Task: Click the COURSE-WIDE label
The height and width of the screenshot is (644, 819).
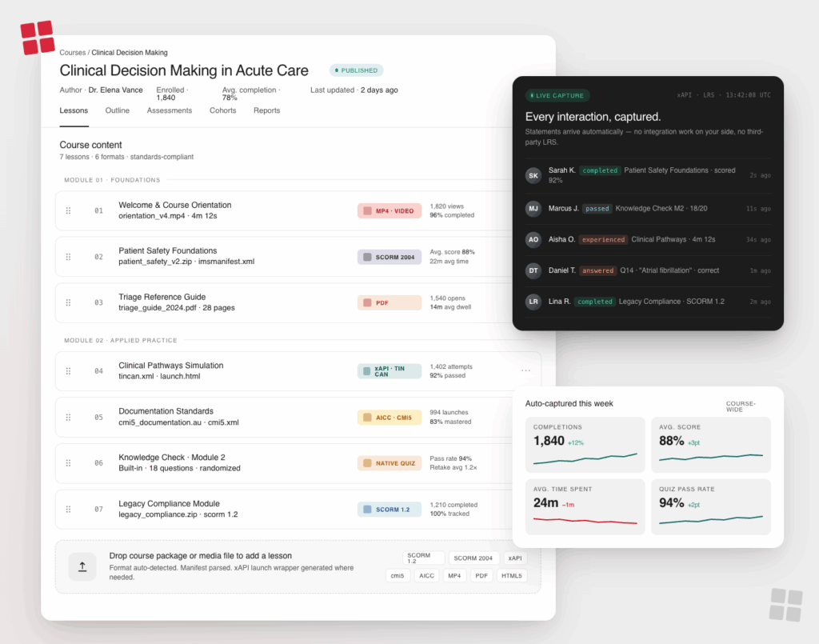Action: coord(741,406)
